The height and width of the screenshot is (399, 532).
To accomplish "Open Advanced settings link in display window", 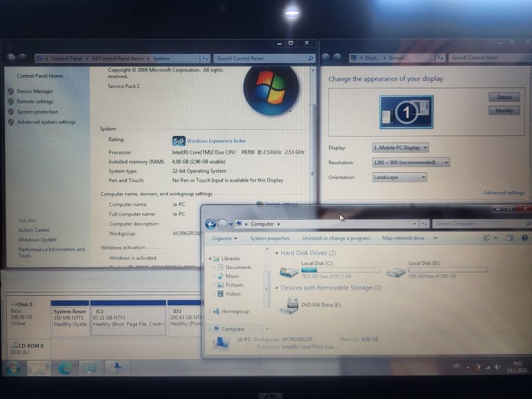I will 504,193.
